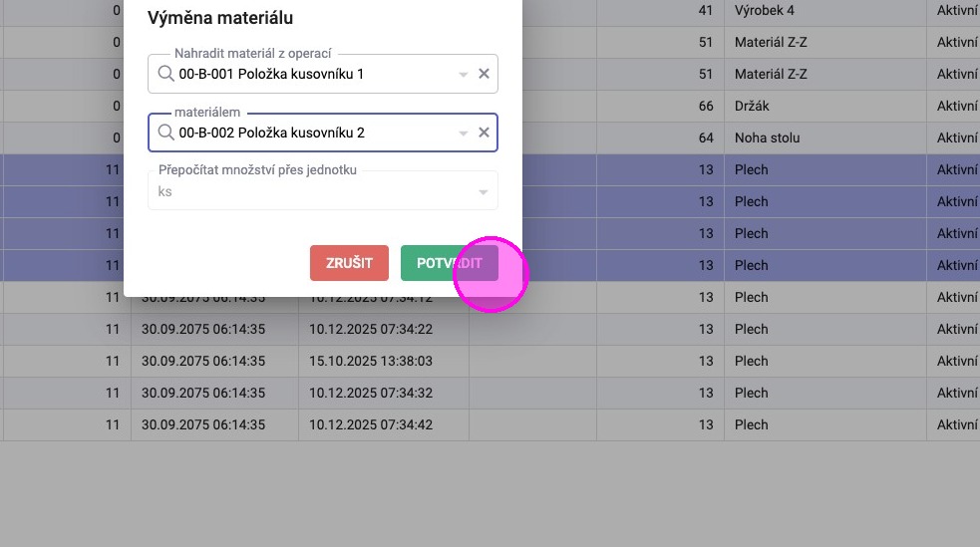Confirm with the POTVRDIT button
This screenshot has width=980, height=547.
coord(450,263)
